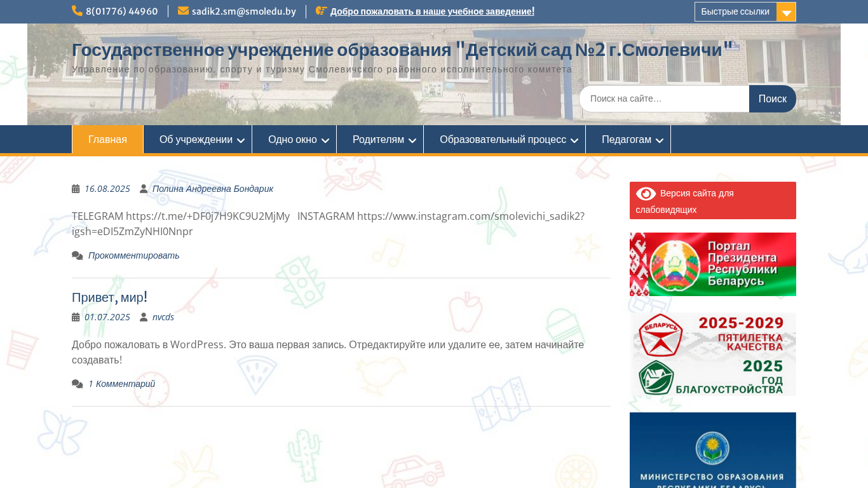
Task: Open the Педагогам menu
Action: click(x=628, y=140)
